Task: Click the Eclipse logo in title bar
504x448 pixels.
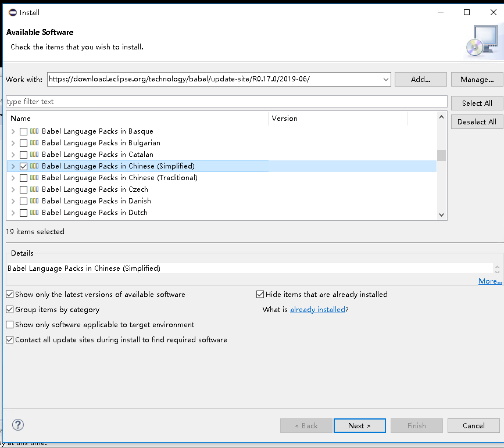Action: [13, 13]
